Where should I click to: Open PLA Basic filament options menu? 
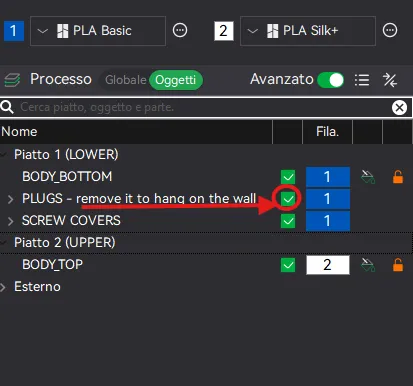tap(180, 30)
